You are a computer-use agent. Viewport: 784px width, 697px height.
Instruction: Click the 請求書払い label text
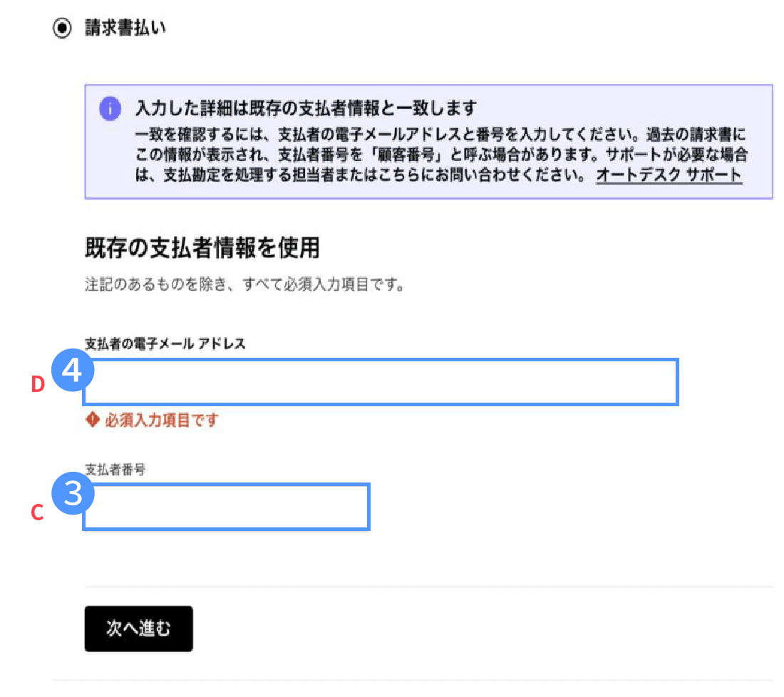click(x=125, y=29)
